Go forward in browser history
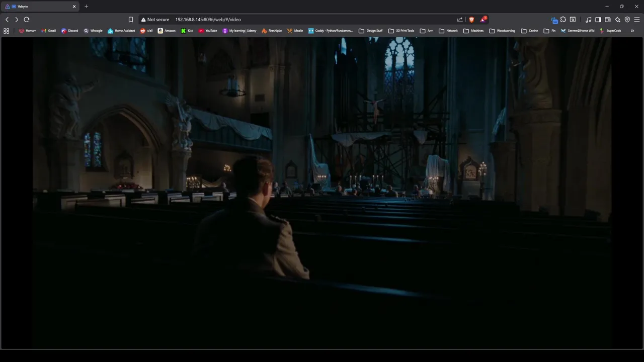This screenshot has height=362, width=644. pyautogui.click(x=17, y=20)
